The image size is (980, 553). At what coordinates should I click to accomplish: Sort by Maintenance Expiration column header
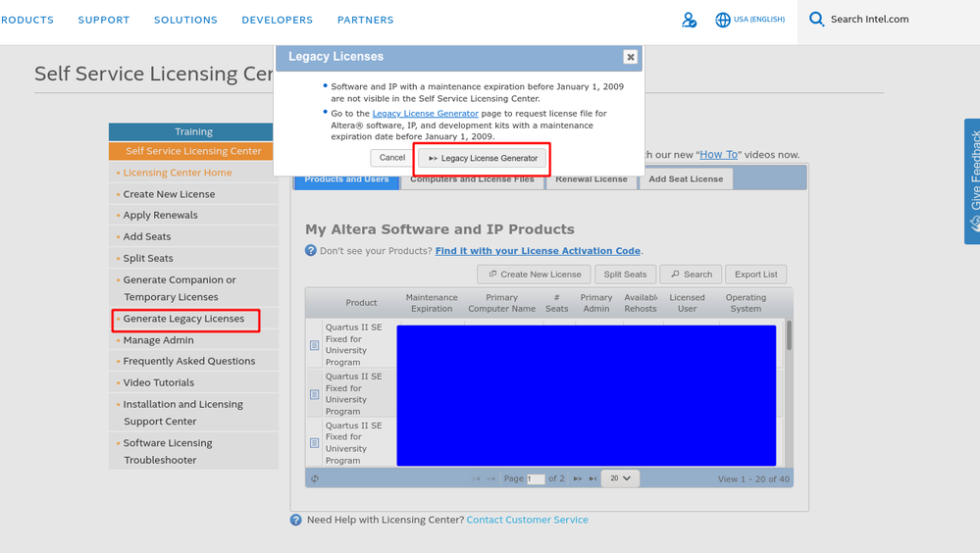(432, 303)
